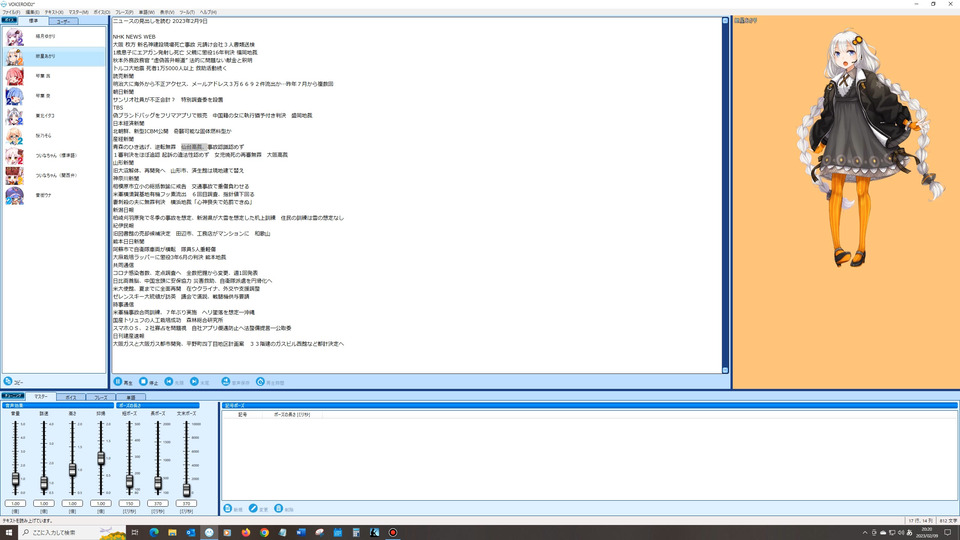Image resolution: width=960 pixels, height=540 pixels.
Task: Click the コピー (copy) icon under voice list
Action: click(x=8, y=381)
